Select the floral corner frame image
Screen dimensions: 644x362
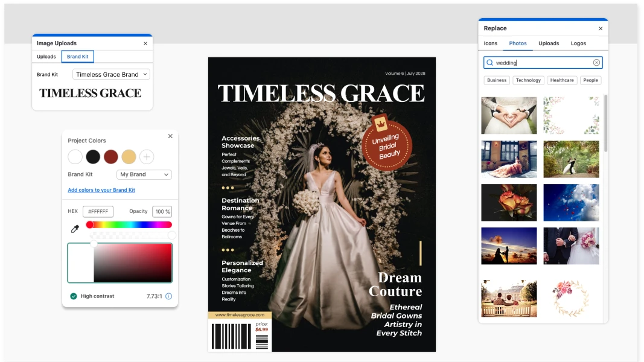tap(572, 116)
